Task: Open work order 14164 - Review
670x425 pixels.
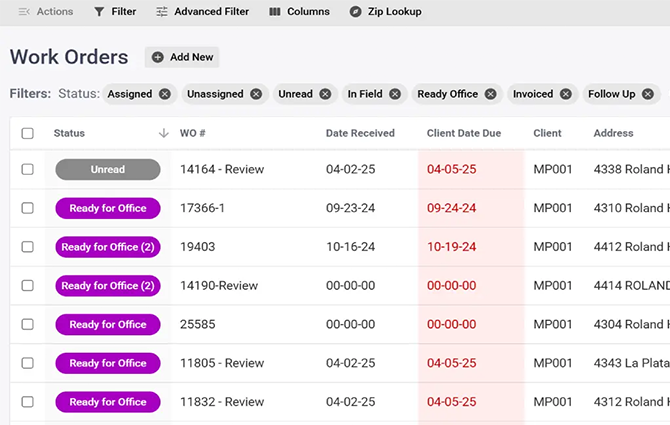Action: click(222, 169)
